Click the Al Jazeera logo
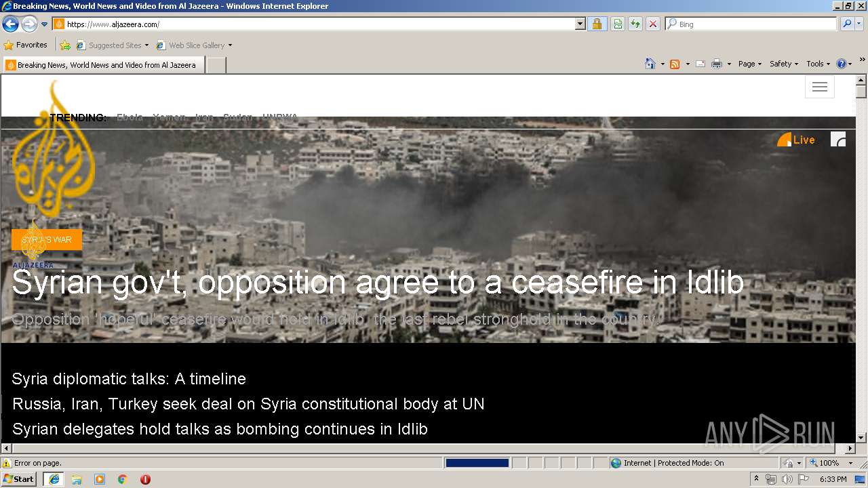 [x=54, y=149]
